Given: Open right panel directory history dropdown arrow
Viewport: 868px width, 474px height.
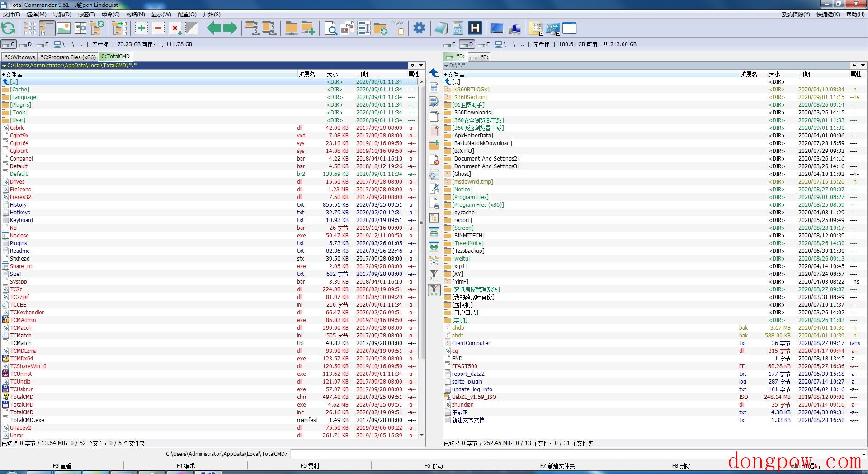Looking at the screenshot, I should (x=863, y=65).
